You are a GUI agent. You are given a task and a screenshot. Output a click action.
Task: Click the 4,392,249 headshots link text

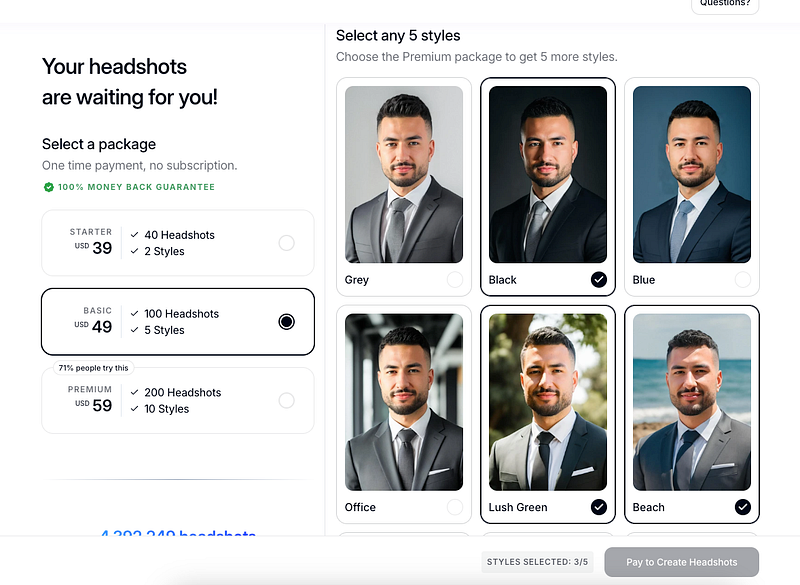178,536
